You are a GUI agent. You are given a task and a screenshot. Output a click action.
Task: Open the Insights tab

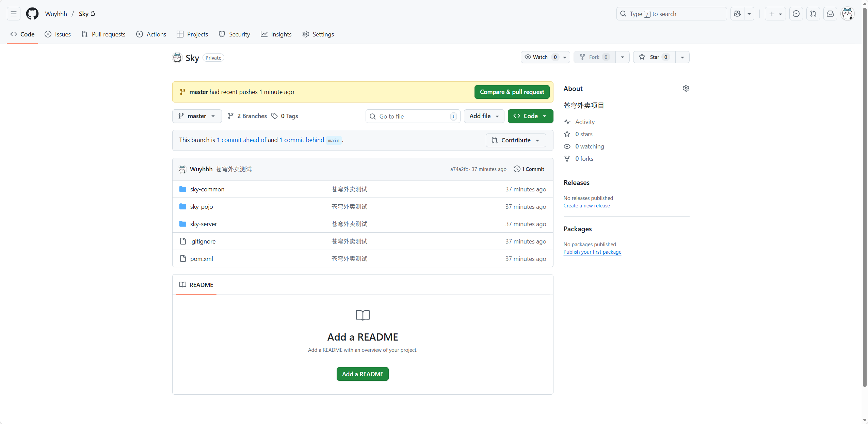276,34
